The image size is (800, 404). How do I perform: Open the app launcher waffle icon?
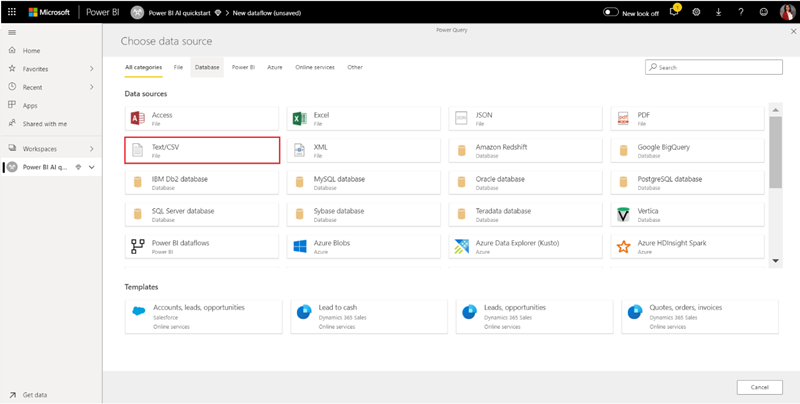click(12, 12)
